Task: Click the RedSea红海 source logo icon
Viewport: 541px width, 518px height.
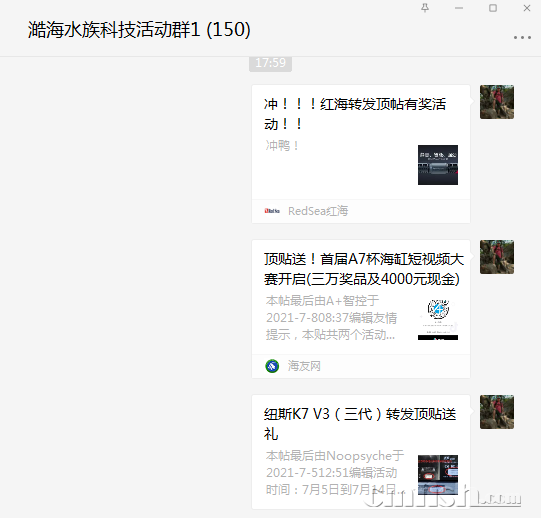Action: [x=272, y=211]
